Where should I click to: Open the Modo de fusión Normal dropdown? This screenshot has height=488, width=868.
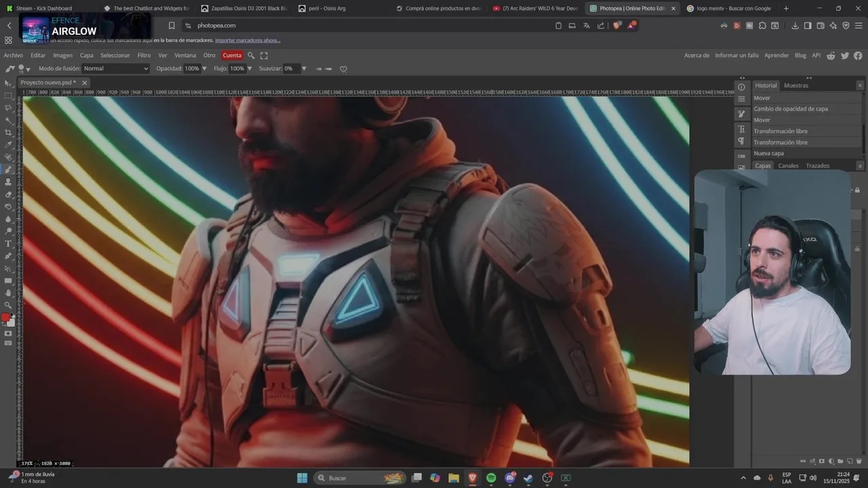point(115,68)
